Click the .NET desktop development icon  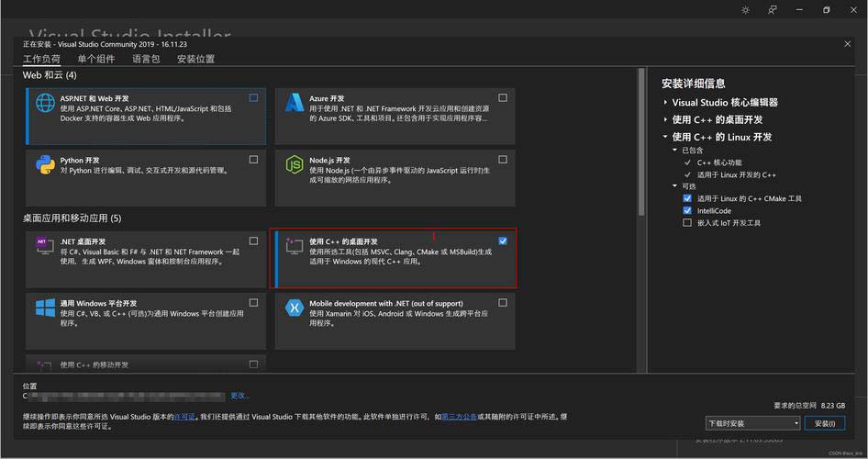45,247
